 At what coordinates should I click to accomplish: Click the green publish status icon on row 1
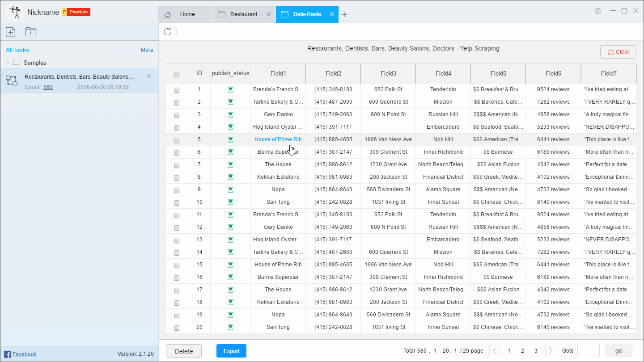(x=230, y=89)
